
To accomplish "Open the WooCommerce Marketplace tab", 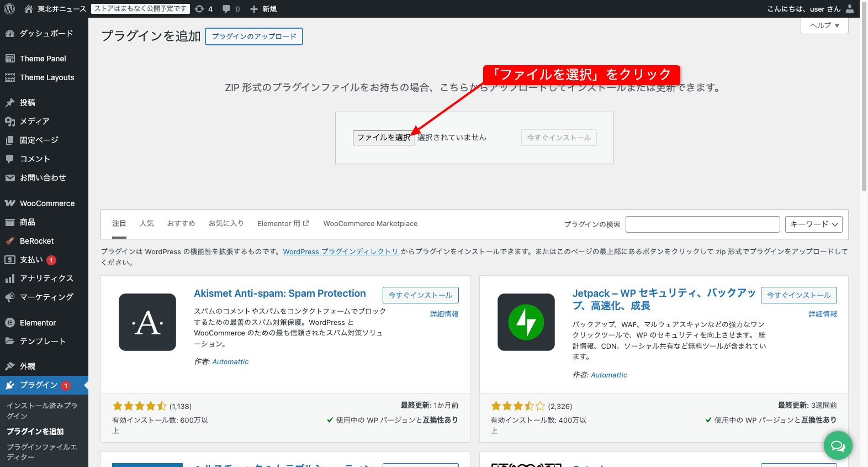I will [371, 224].
